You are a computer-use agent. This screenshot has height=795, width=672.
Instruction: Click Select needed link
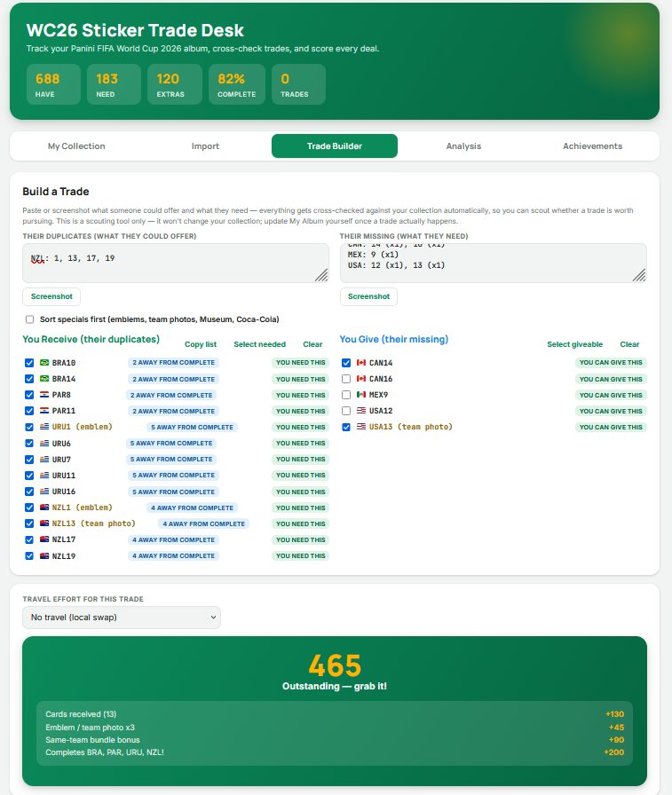(260, 344)
